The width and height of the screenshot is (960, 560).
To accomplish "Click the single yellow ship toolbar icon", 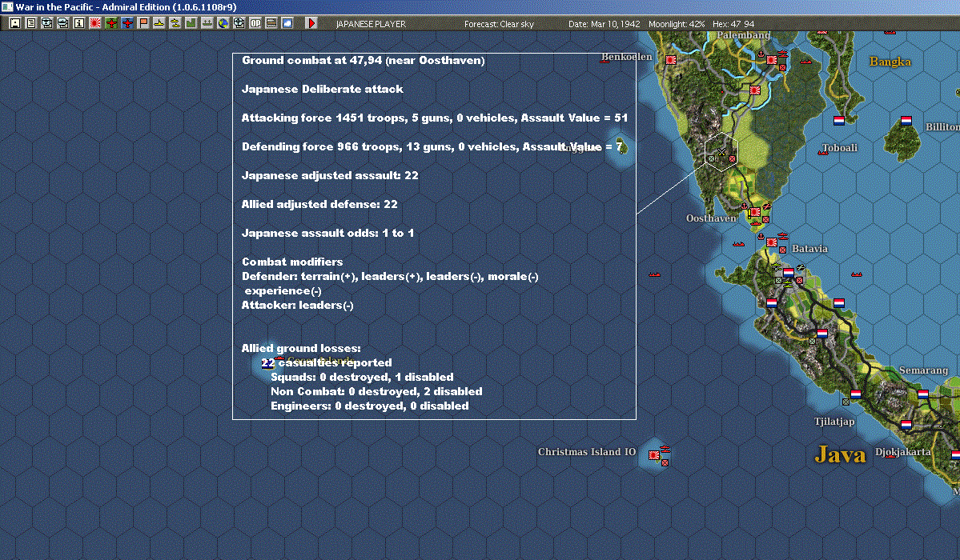I will [x=159, y=23].
